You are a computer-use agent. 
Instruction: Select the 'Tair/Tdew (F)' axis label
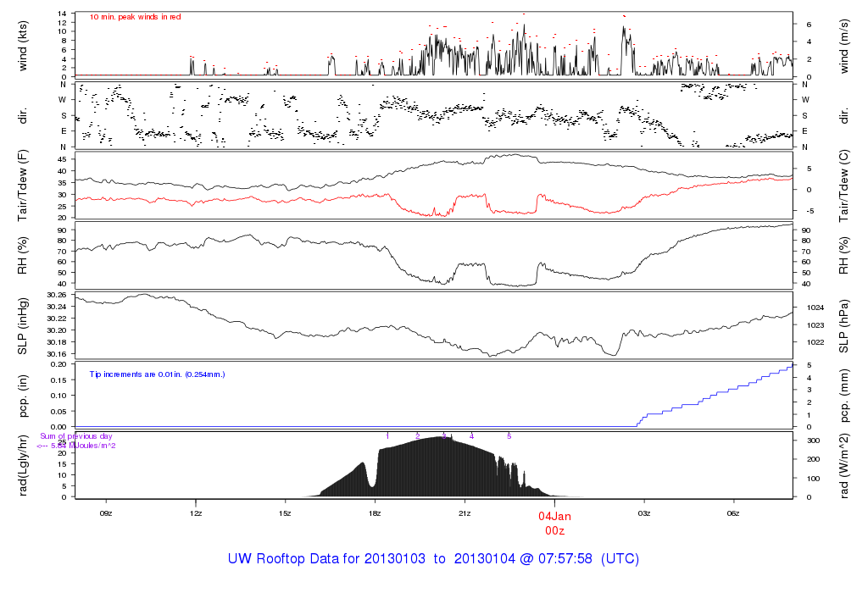23,186
